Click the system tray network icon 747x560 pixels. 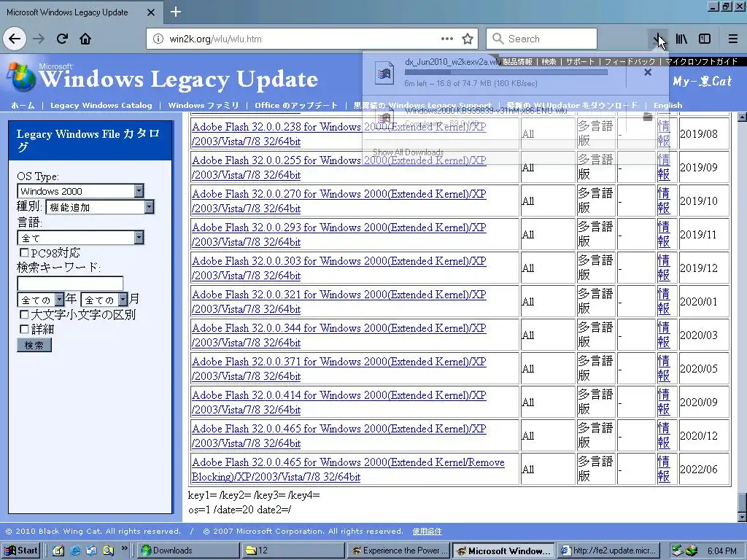coord(677,551)
